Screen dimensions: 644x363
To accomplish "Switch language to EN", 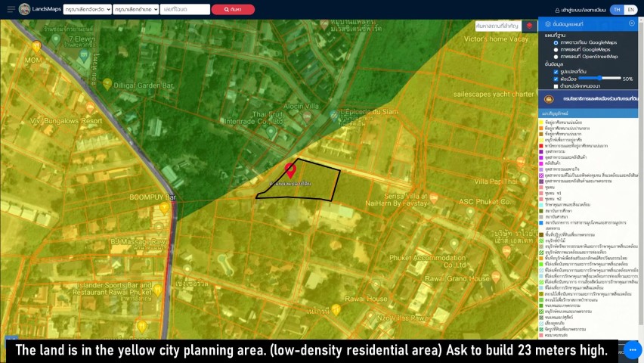I will coord(631,10).
